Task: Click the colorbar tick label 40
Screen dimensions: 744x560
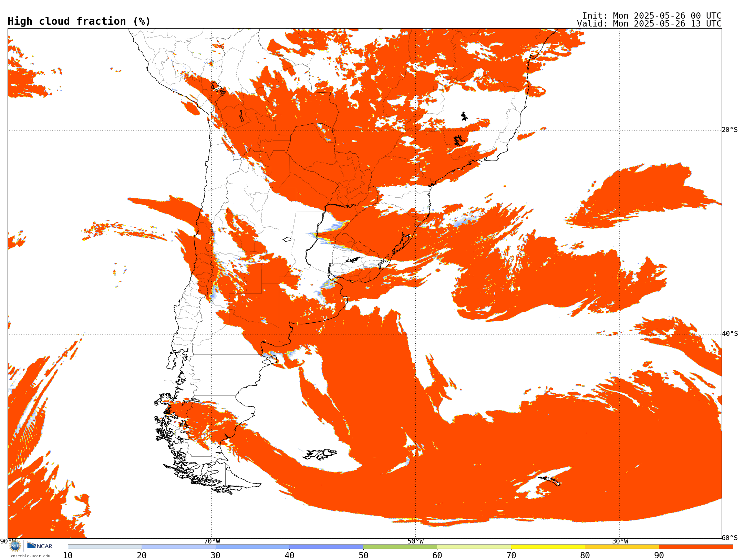Action: 289,556
